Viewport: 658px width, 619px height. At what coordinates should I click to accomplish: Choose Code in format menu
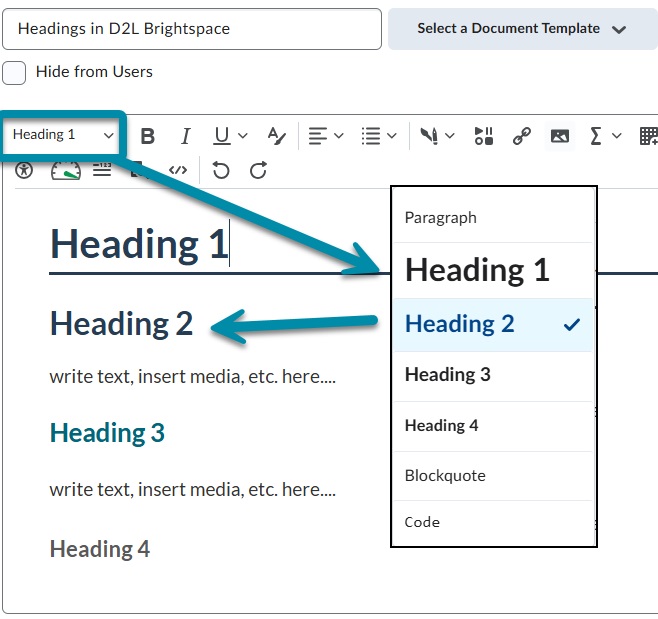[x=493, y=522]
